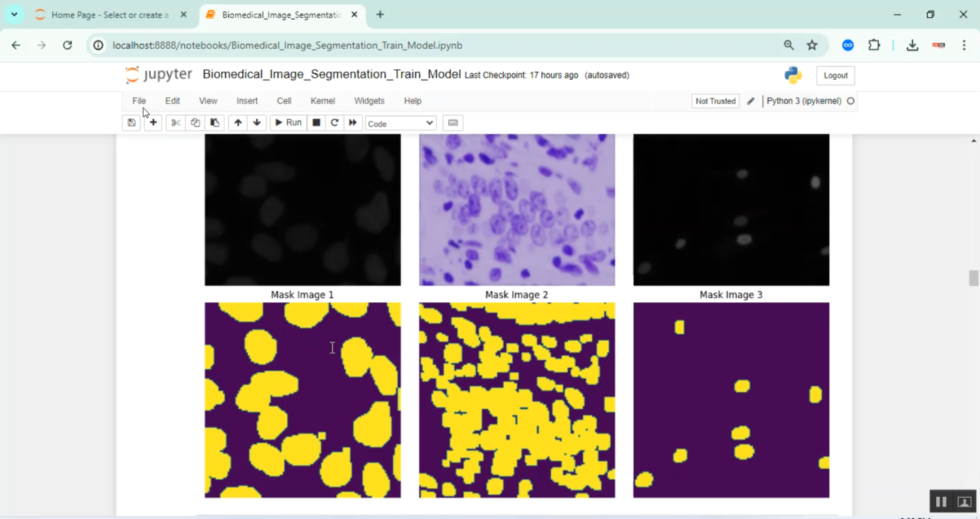The width and height of the screenshot is (980, 519).
Task: Copy selected cells icon in toolbar
Action: click(195, 123)
